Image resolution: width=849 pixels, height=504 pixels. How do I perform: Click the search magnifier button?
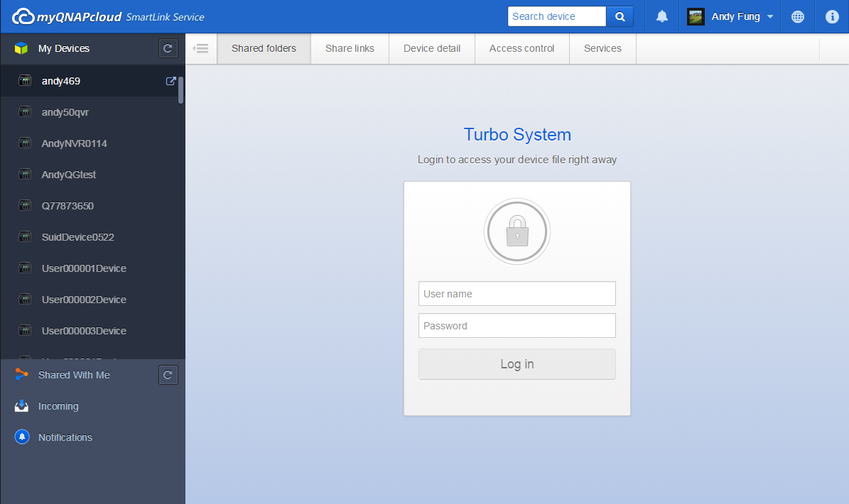(x=620, y=16)
